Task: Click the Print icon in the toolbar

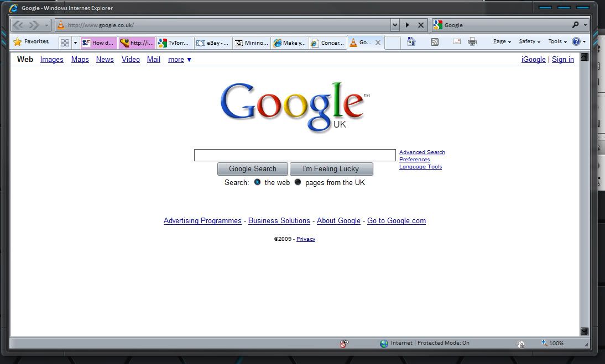Action: [x=472, y=41]
